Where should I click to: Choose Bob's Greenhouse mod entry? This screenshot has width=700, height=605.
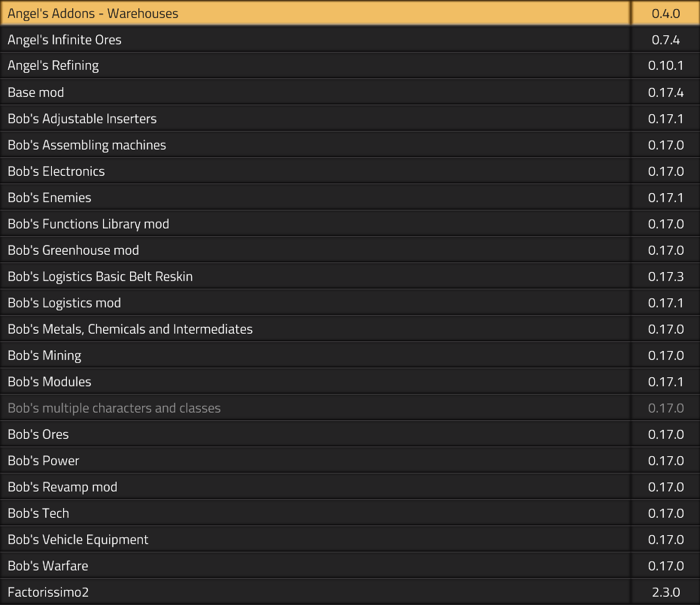(x=73, y=250)
